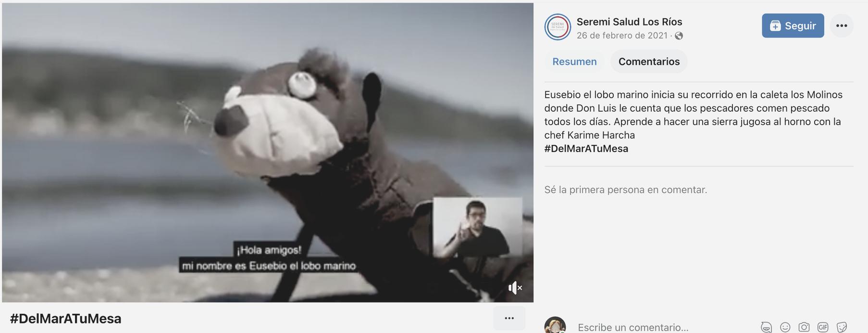
Task: Open the Seremi Salud Los Ríos page name
Action: click(x=629, y=22)
